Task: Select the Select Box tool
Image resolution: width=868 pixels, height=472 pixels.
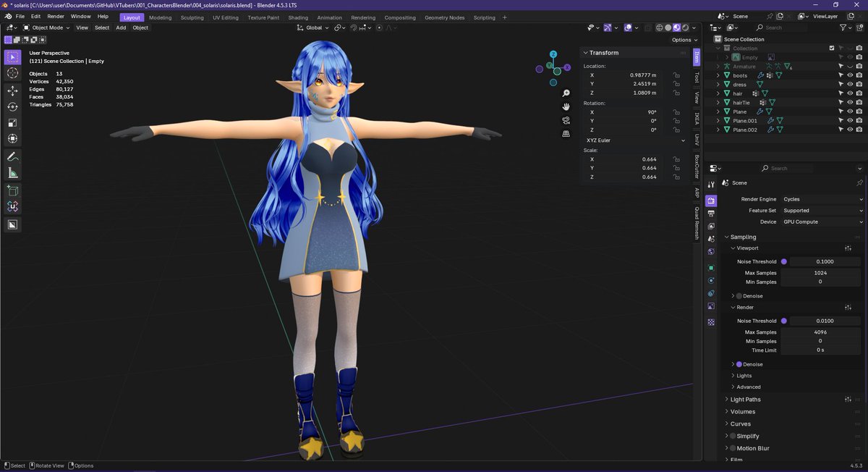Action: point(12,57)
